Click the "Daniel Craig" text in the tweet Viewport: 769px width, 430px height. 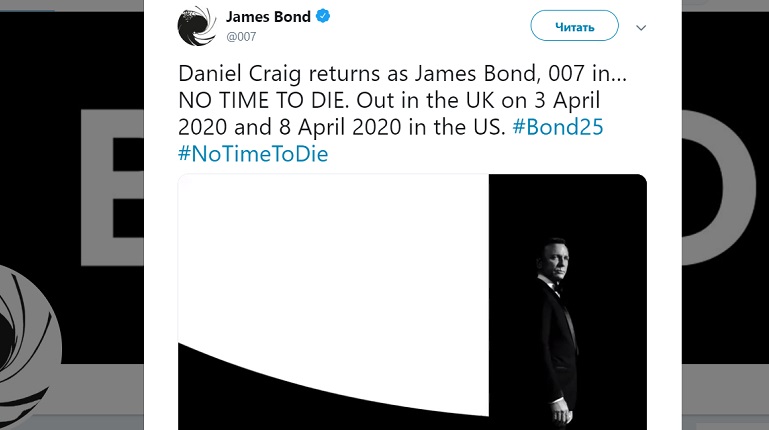[232, 76]
